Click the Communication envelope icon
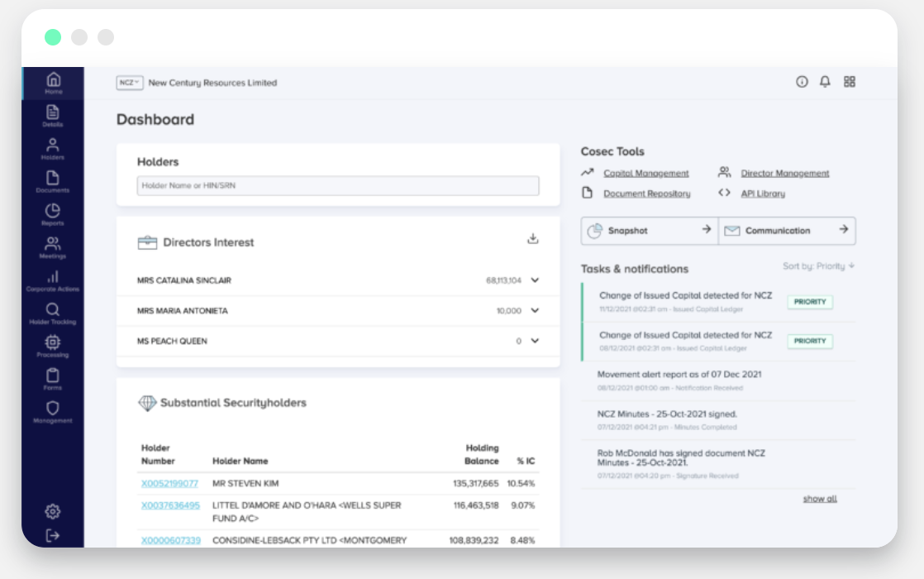 pos(732,231)
